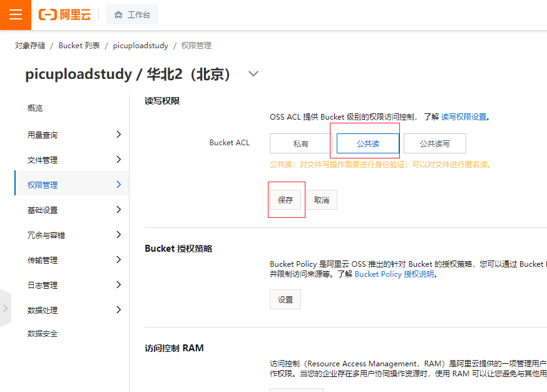The image size is (547, 392).
Task: Open the 基础设置 sidebar item
Action: (42, 210)
